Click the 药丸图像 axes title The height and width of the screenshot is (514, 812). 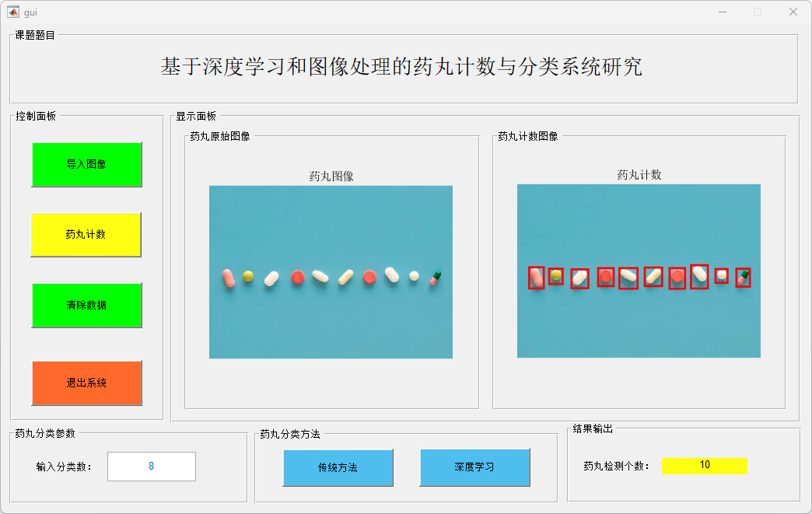coord(331,177)
